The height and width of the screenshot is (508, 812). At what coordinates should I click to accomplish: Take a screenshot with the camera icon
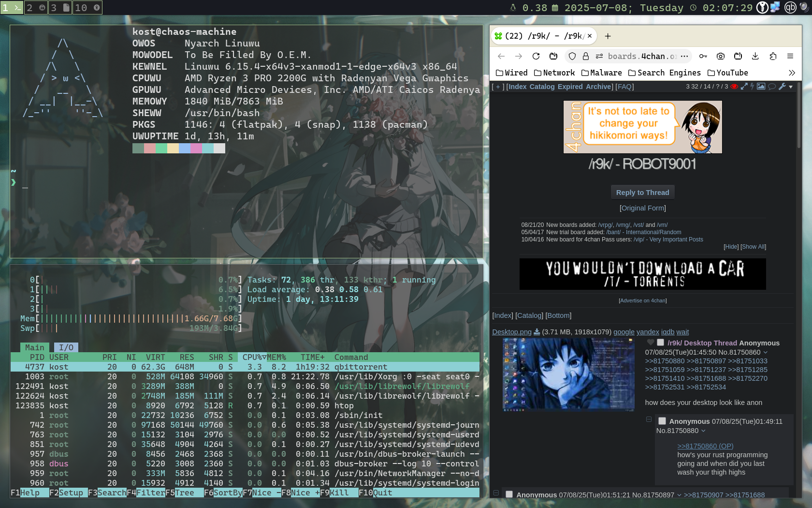pyautogui.click(x=721, y=56)
